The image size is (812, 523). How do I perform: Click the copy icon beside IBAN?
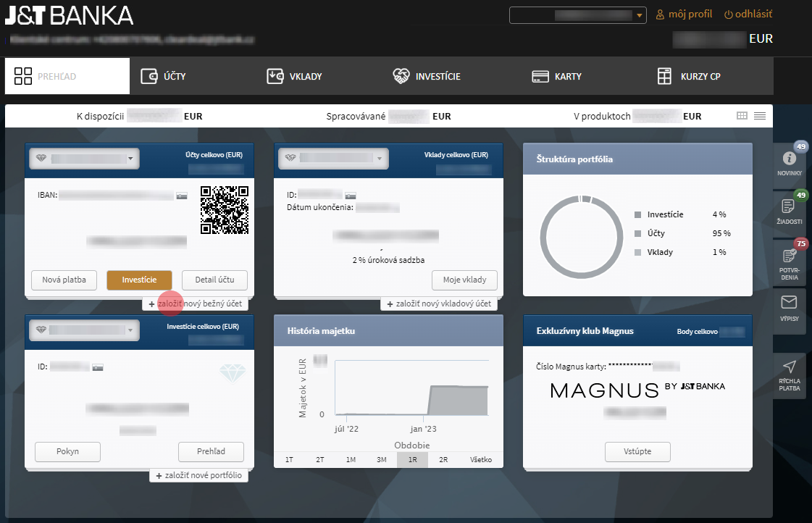coord(183,195)
